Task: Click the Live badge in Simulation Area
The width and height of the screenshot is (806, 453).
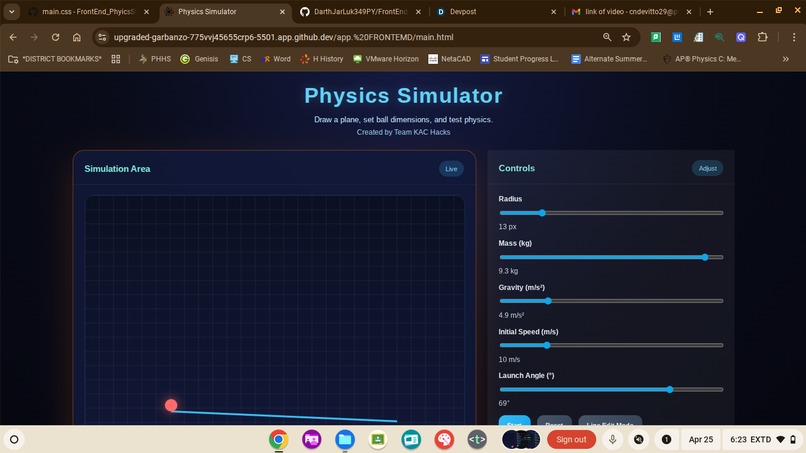Action: 451,169
